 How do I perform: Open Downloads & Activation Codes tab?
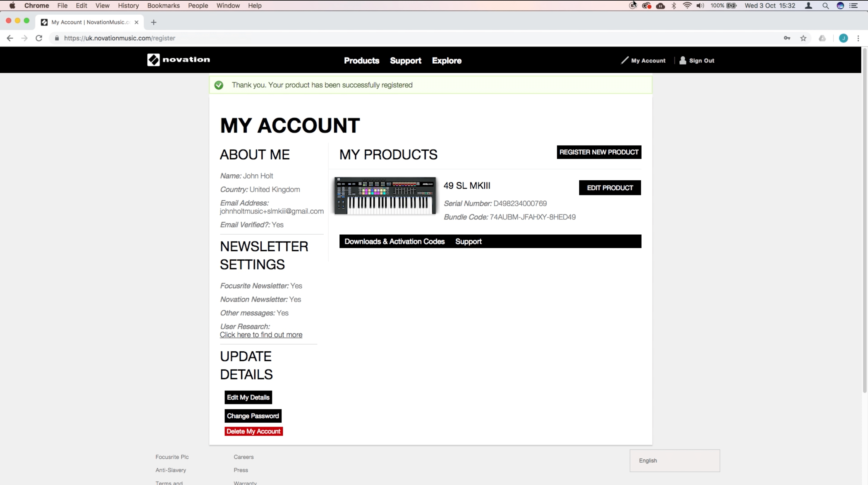[x=395, y=242]
